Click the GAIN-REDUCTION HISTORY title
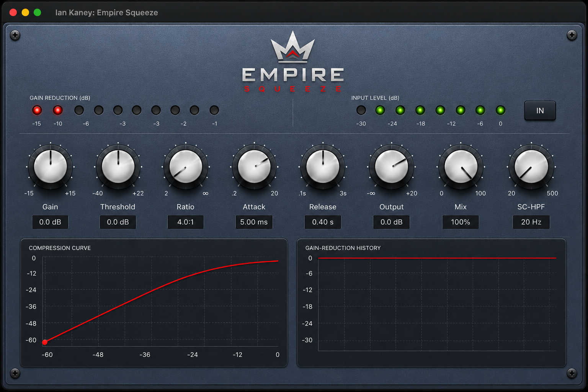Screen dimensions: 588x392 (343, 248)
